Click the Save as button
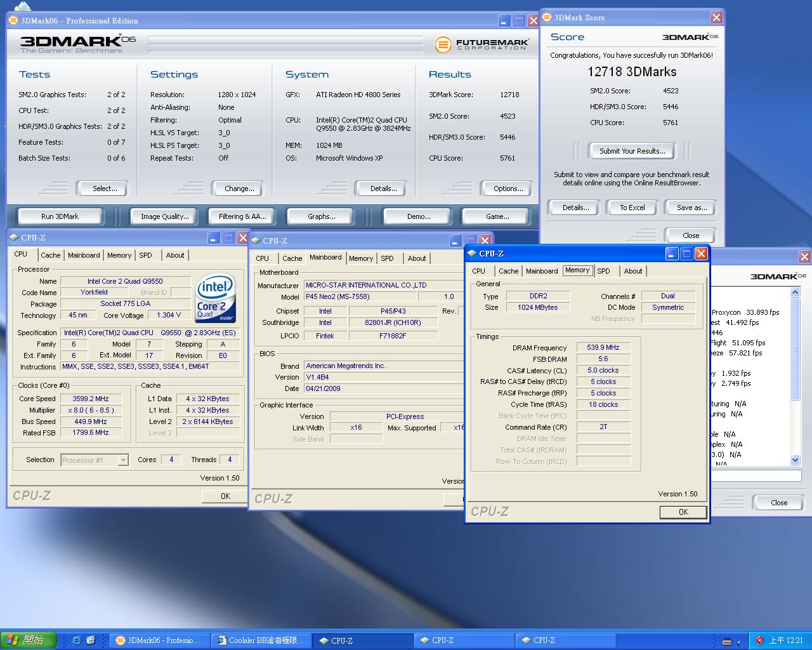The width and height of the screenshot is (812, 650). tap(691, 208)
